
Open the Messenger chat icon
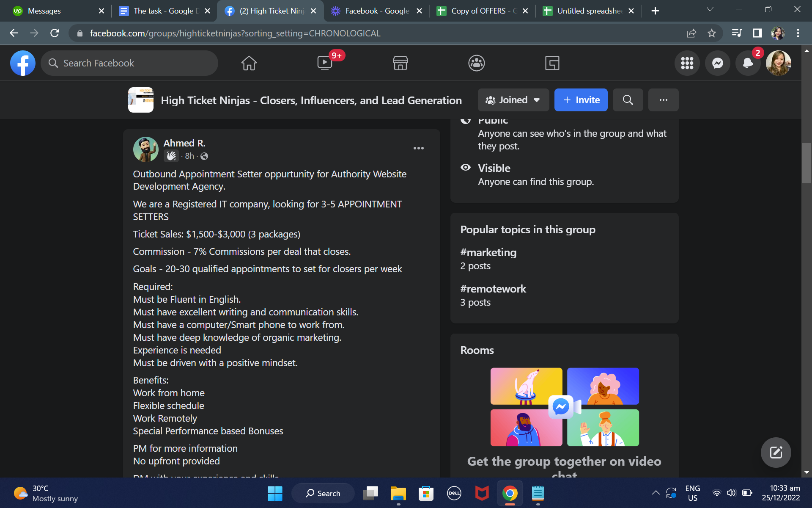pos(717,63)
